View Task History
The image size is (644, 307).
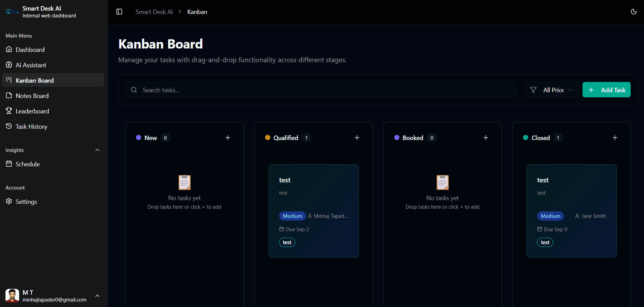(53, 126)
